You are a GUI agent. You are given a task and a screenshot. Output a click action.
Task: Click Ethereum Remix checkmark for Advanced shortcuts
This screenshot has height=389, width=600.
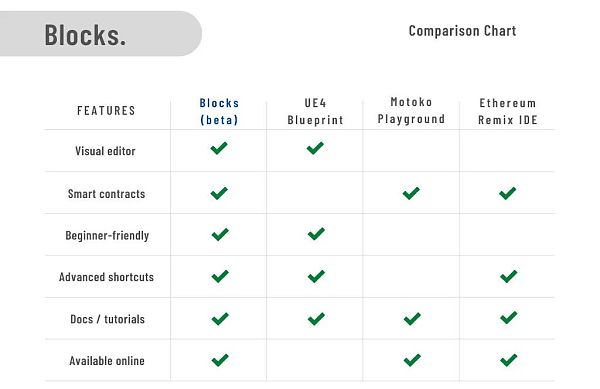(509, 276)
